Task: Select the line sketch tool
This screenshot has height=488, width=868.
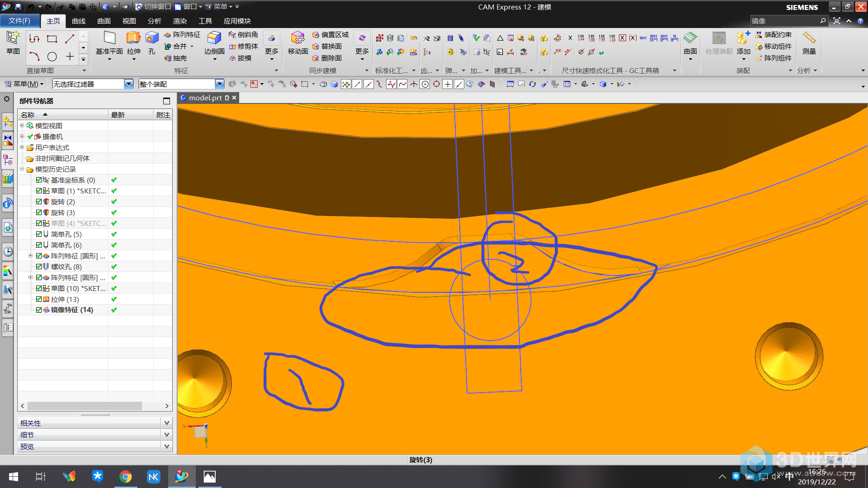Action: [70, 39]
